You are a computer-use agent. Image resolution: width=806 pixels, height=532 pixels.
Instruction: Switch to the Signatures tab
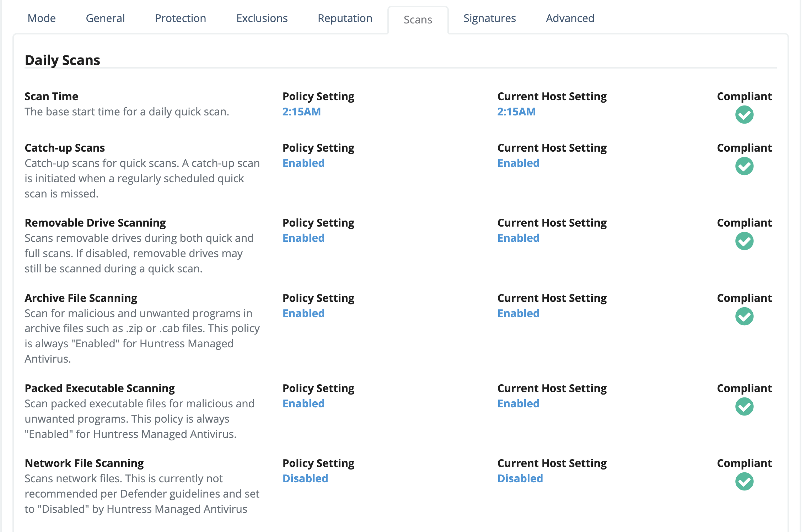click(x=490, y=18)
